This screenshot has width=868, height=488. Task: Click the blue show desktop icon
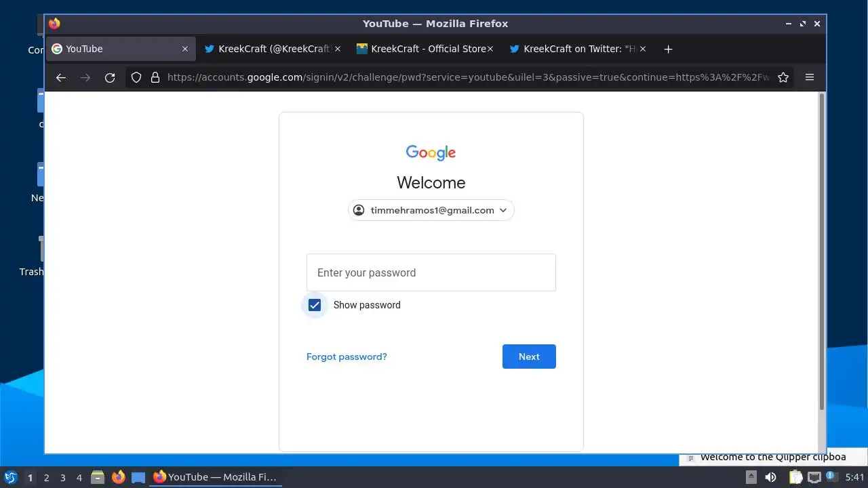pos(138,477)
